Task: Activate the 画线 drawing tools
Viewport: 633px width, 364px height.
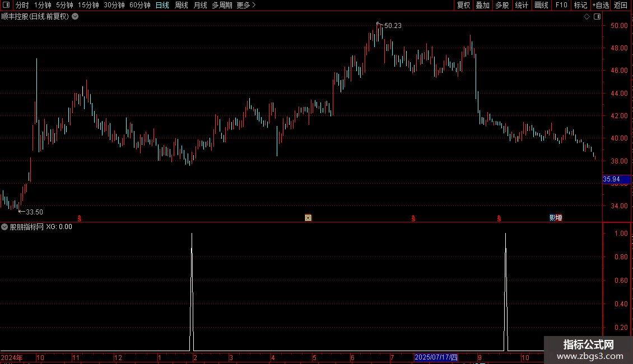Action: point(541,5)
